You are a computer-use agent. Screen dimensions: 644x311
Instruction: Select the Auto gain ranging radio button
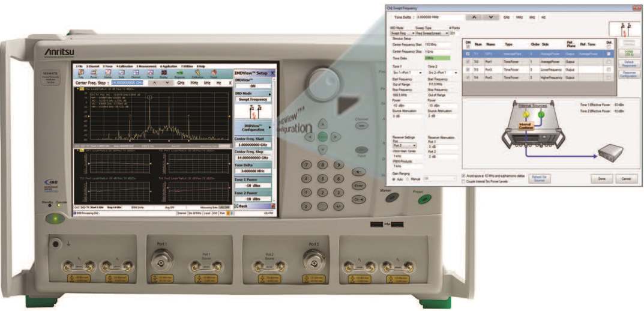pyautogui.click(x=394, y=178)
